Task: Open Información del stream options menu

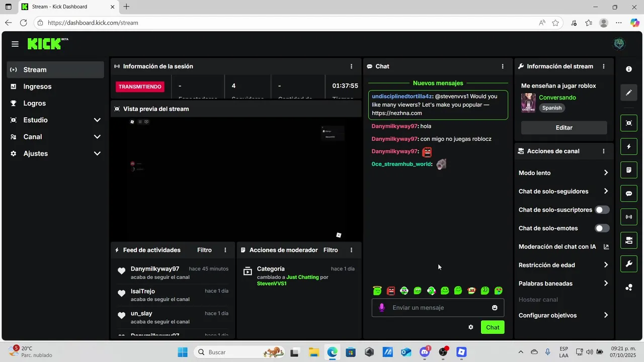Action: tap(604, 66)
